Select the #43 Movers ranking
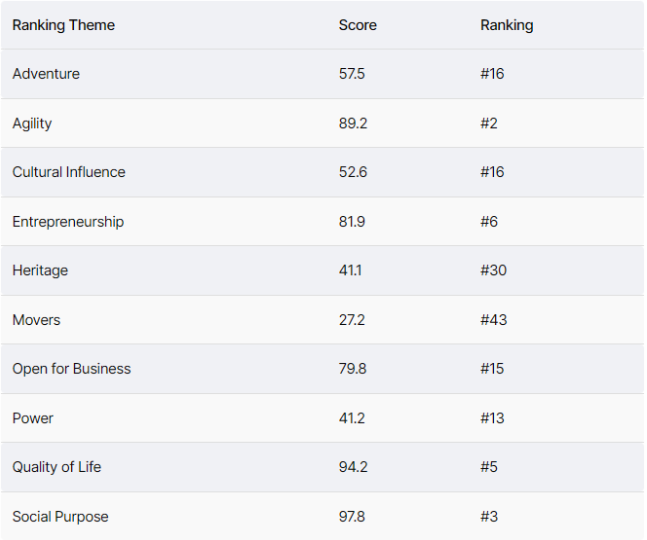The image size is (647, 540). pyautogui.click(x=494, y=320)
